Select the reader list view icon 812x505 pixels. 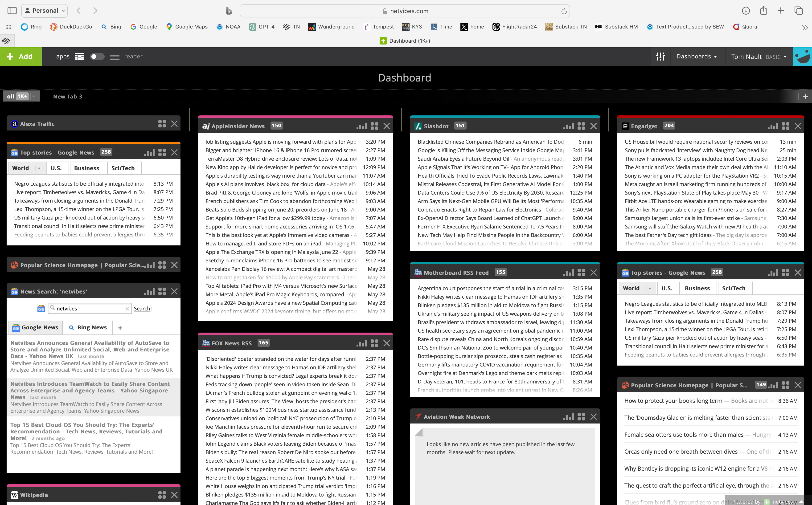pyautogui.click(x=115, y=57)
